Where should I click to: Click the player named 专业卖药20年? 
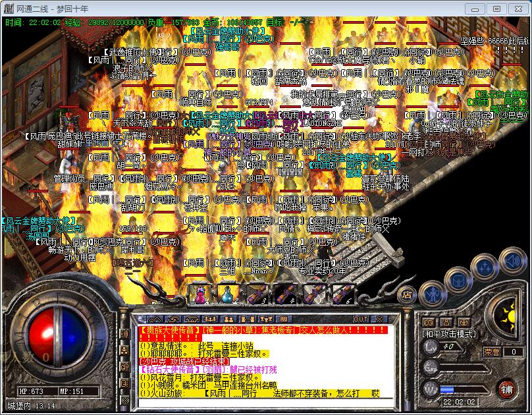click(322, 271)
